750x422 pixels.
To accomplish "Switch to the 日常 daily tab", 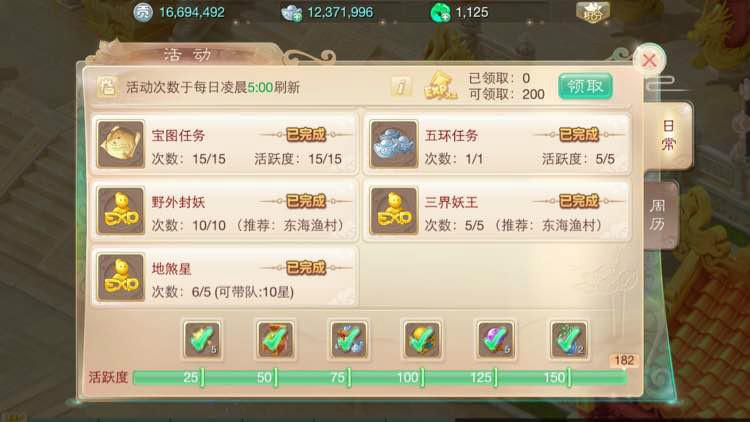I will 668,136.
